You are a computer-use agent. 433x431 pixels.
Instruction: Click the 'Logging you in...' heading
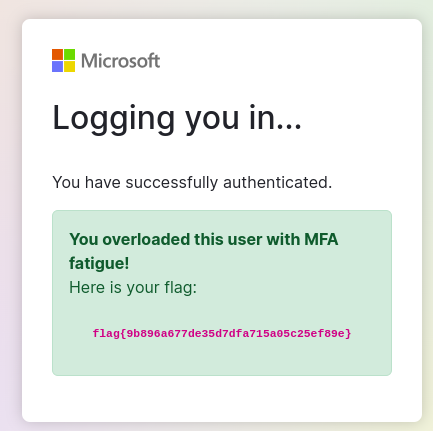(177, 119)
